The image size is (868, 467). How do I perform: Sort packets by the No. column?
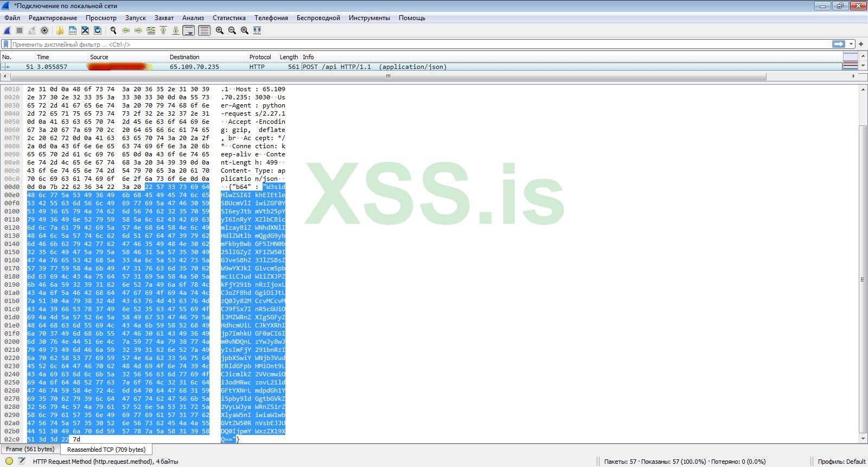point(17,57)
